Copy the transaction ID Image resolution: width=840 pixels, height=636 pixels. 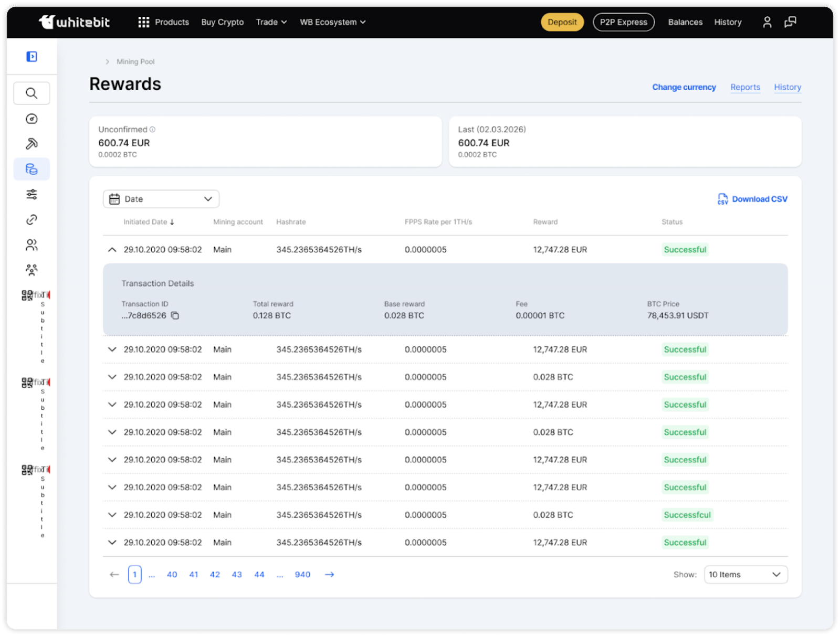coord(175,316)
